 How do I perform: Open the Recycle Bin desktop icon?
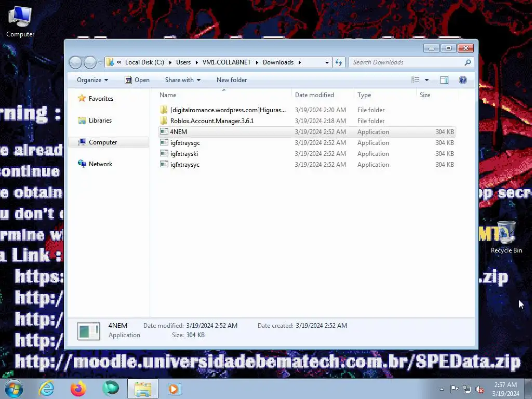coord(506,237)
